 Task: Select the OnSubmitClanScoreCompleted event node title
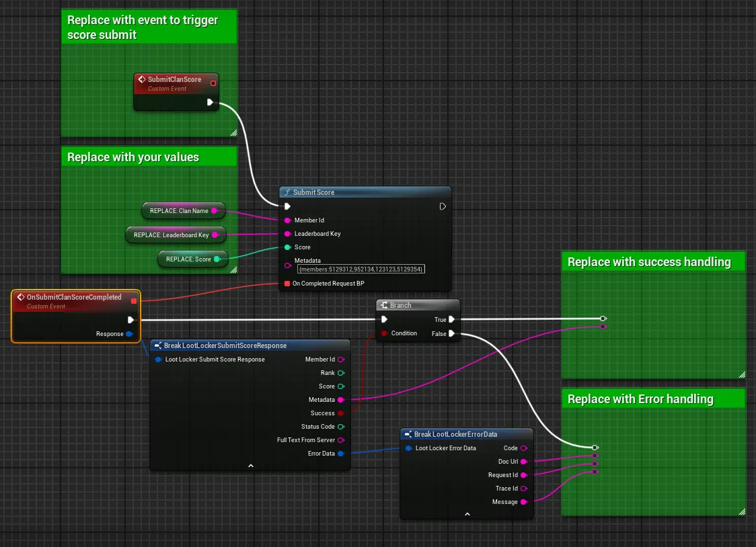pyautogui.click(x=74, y=297)
